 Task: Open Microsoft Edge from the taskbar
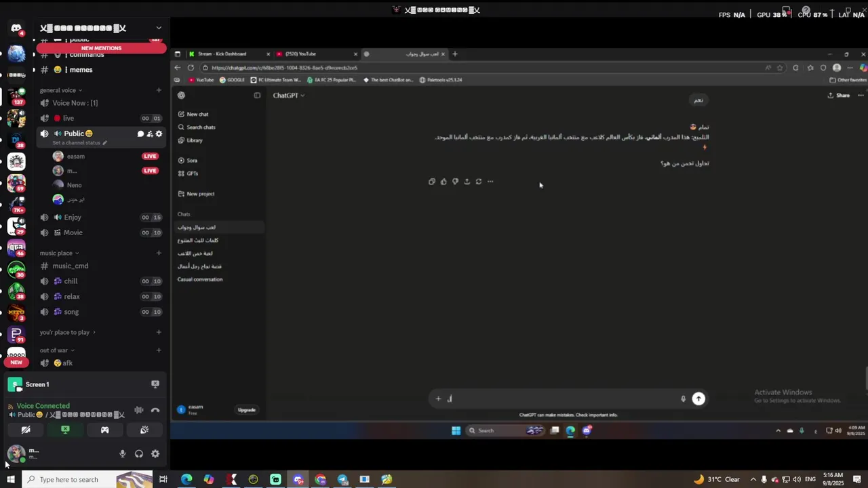[186, 480]
